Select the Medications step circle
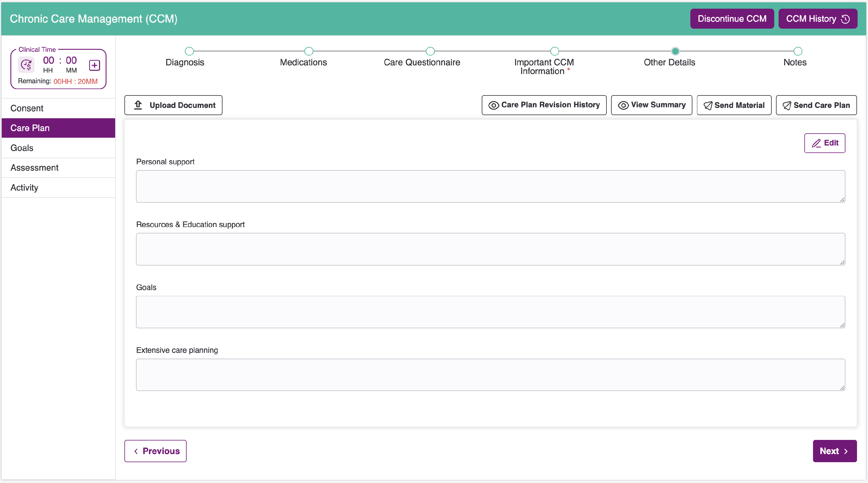868x483 pixels. click(309, 51)
